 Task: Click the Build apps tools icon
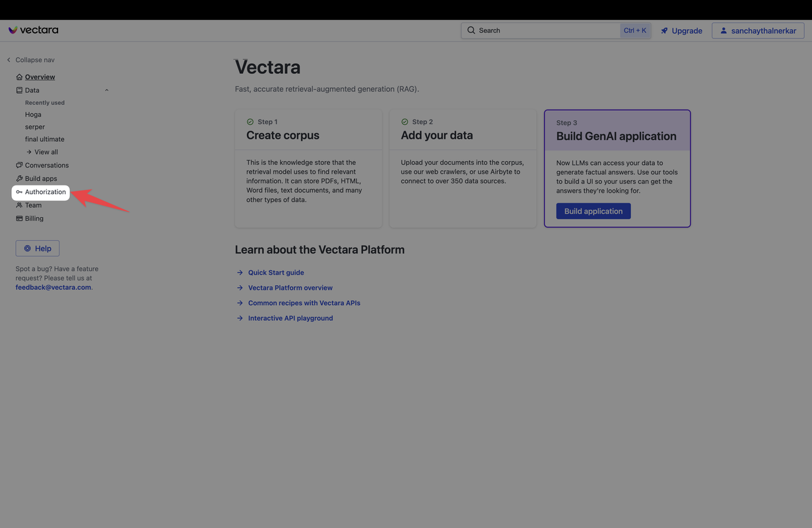(19, 178)
